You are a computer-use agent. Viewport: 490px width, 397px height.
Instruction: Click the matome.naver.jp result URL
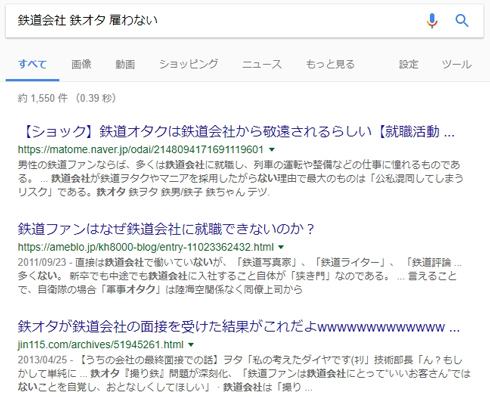(x=141, y=149)
